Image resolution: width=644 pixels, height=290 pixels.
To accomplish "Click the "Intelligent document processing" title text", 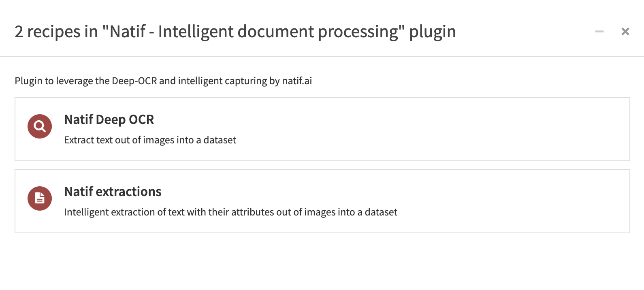I will [x=279, y=32].
